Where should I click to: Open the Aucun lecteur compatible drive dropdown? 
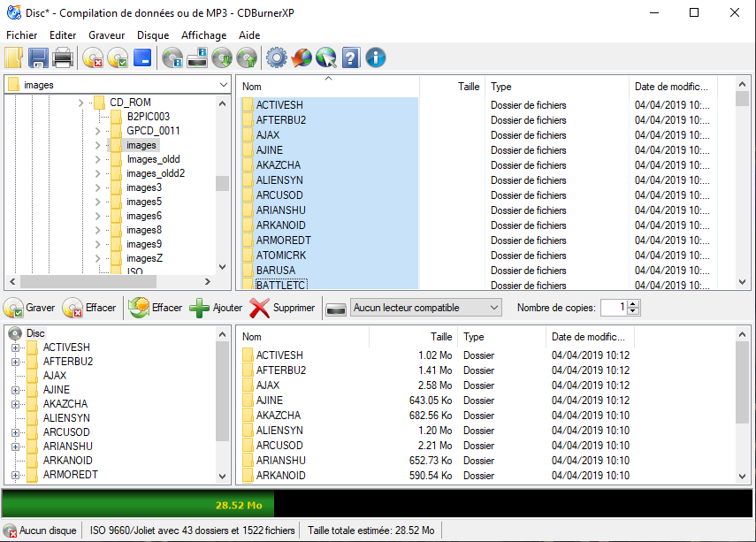(x=493, y=308)
